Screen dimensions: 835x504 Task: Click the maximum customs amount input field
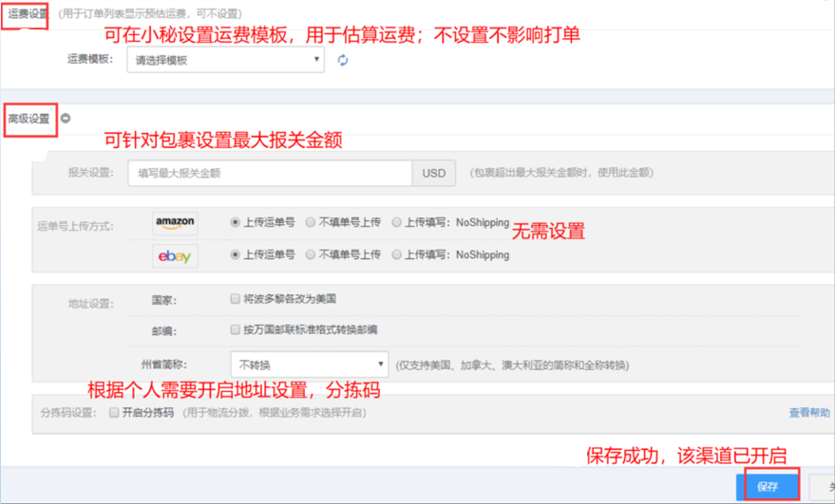click(269, 174)
